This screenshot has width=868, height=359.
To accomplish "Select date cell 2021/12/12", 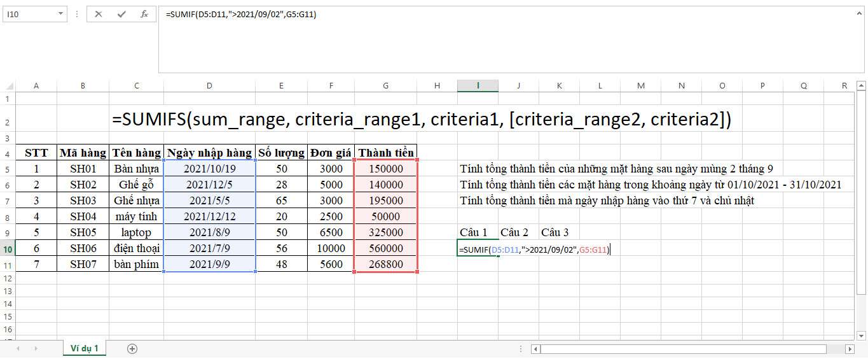I will 210,216.
